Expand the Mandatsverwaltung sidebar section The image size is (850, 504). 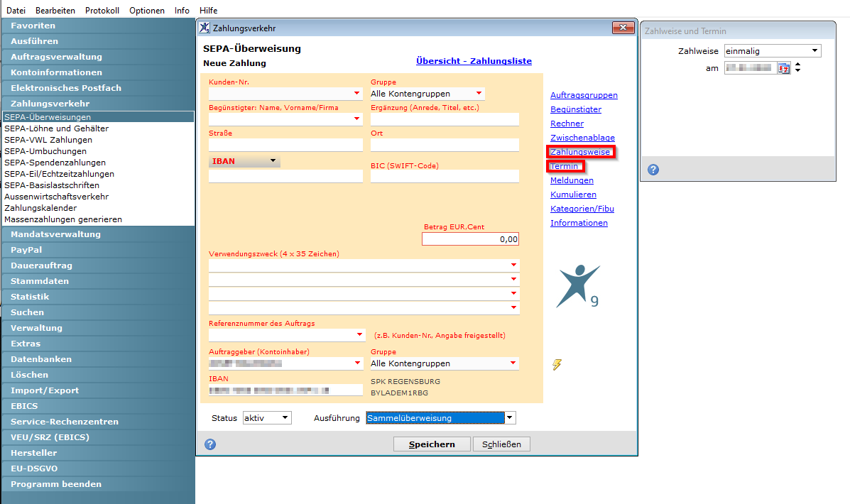coord(98,234)
